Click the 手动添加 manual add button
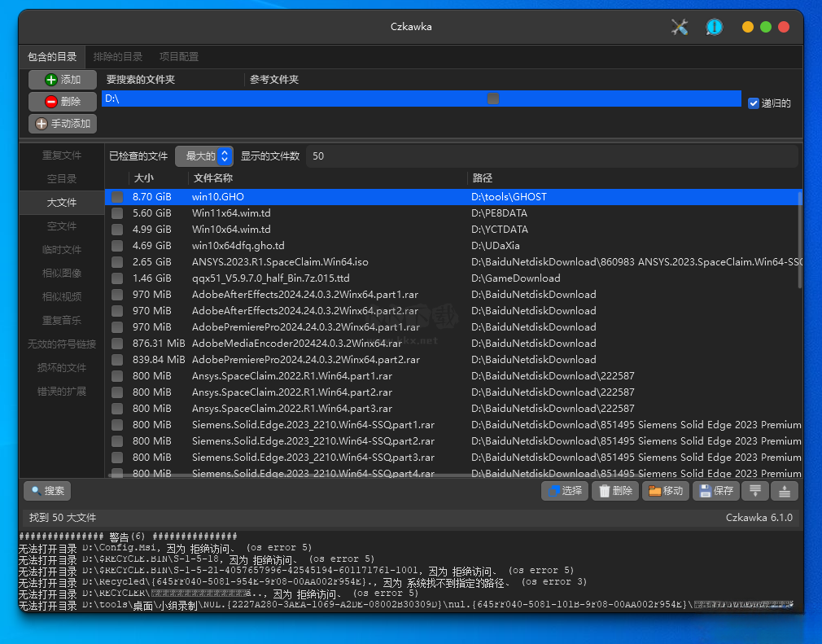The width and height of the screenshot is (822, 644). coord(63,124)
